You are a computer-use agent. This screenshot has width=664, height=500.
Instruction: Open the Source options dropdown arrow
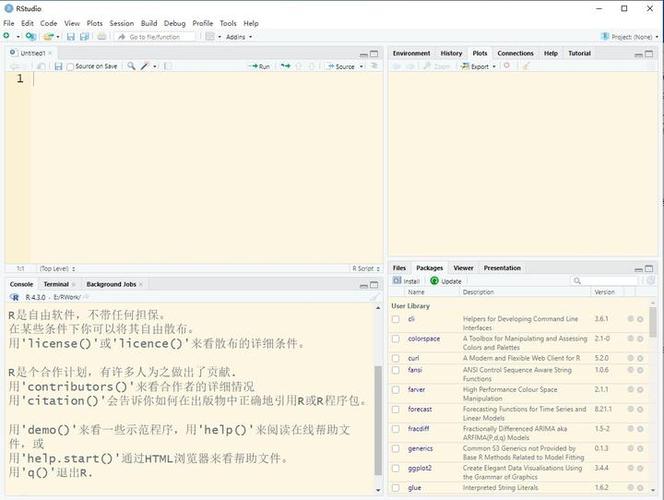pos(361,66)
